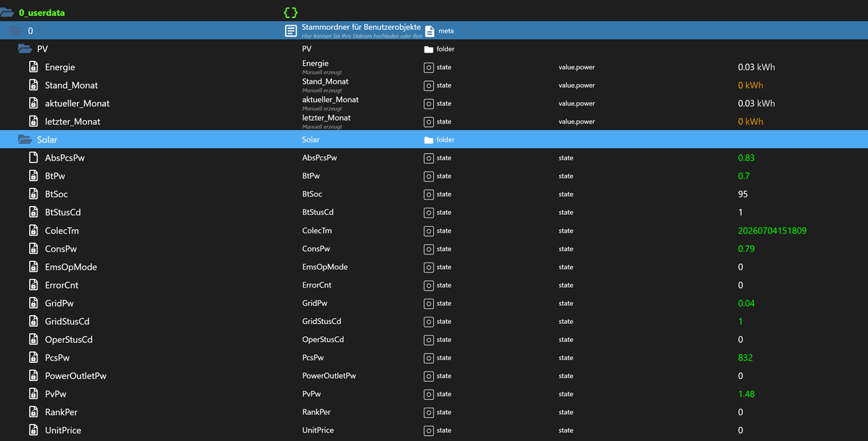The image size is (868, 441).
Task: Click the file icon beside AbsPcsPw
Action: click(33, 158)
